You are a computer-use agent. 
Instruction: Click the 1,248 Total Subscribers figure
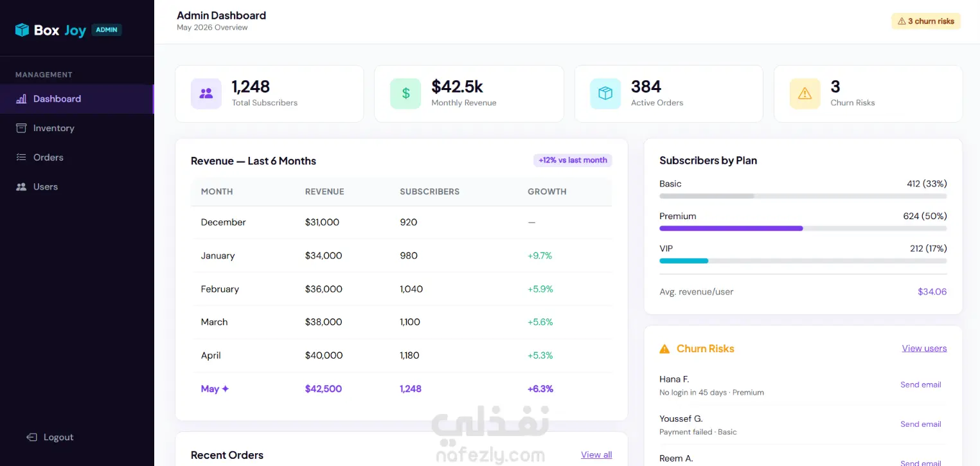click(251, 87)
